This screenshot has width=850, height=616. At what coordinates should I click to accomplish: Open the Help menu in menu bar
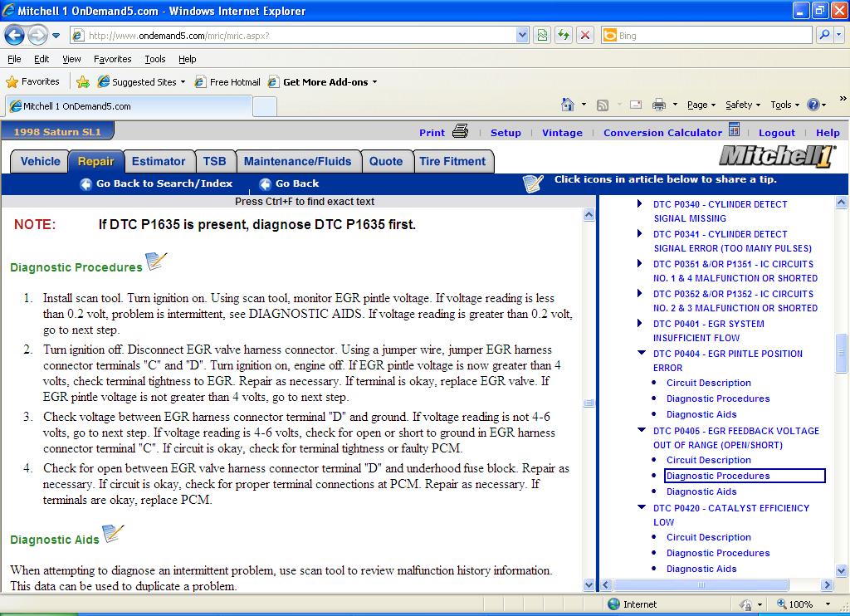tap(187, 59)
